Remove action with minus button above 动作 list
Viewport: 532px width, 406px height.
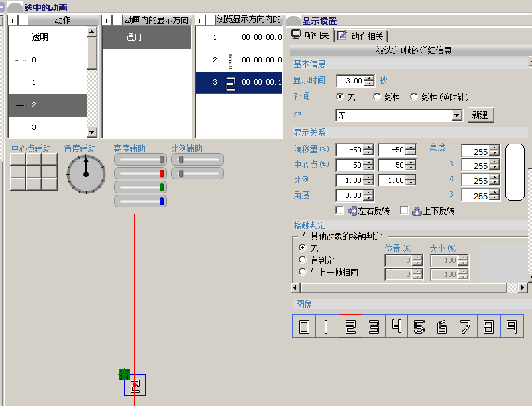(x=23, y=21)
